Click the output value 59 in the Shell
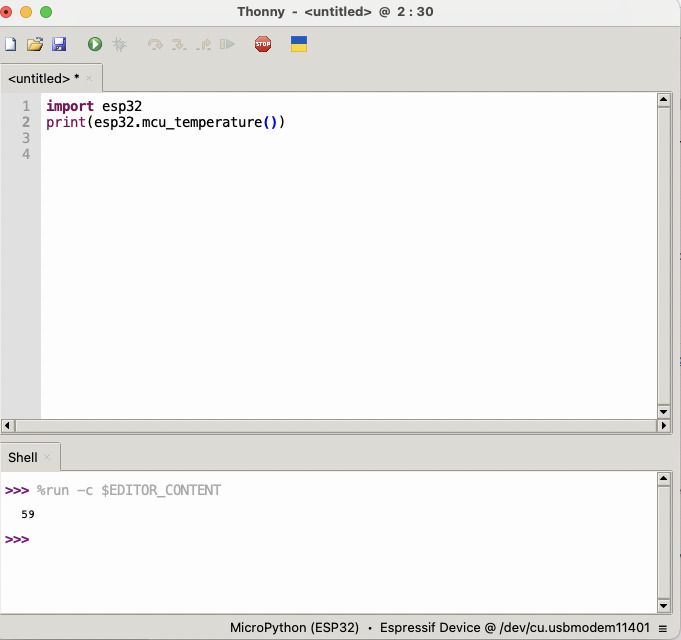Viewport: 681px width, 640px height. tap(28, 515)
